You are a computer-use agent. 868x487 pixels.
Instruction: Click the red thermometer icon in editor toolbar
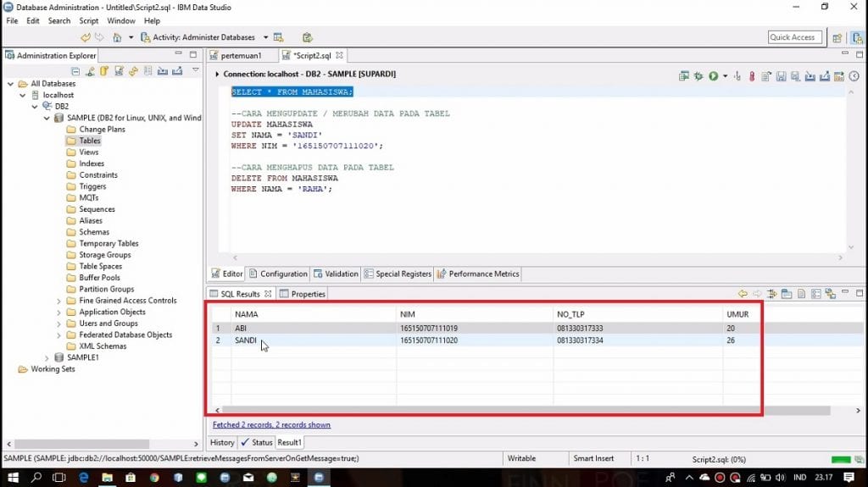pyautogui.click(x=751, y=76)
